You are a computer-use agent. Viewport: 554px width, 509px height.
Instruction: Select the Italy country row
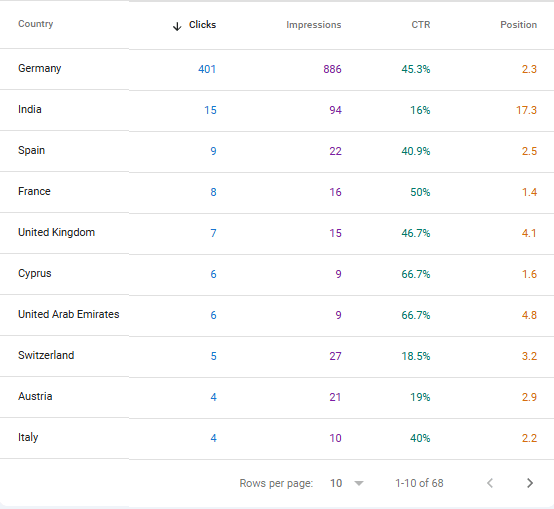coord(277,438)
